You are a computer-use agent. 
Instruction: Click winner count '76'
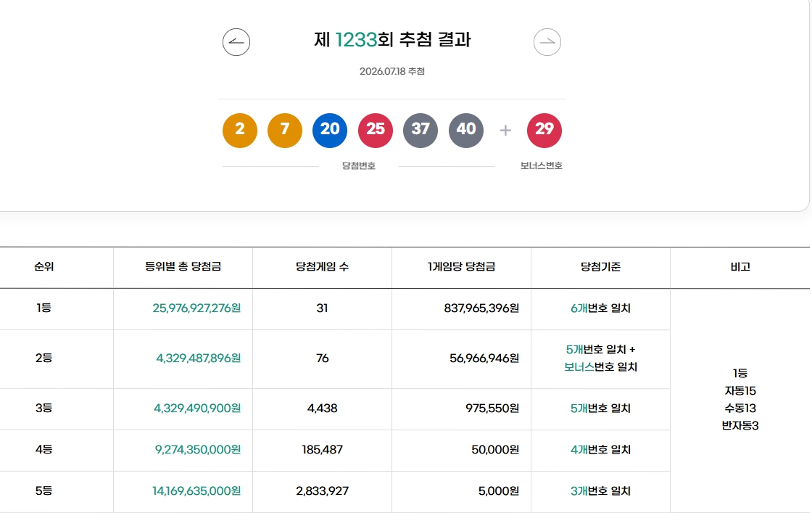(x=322, y=358)
